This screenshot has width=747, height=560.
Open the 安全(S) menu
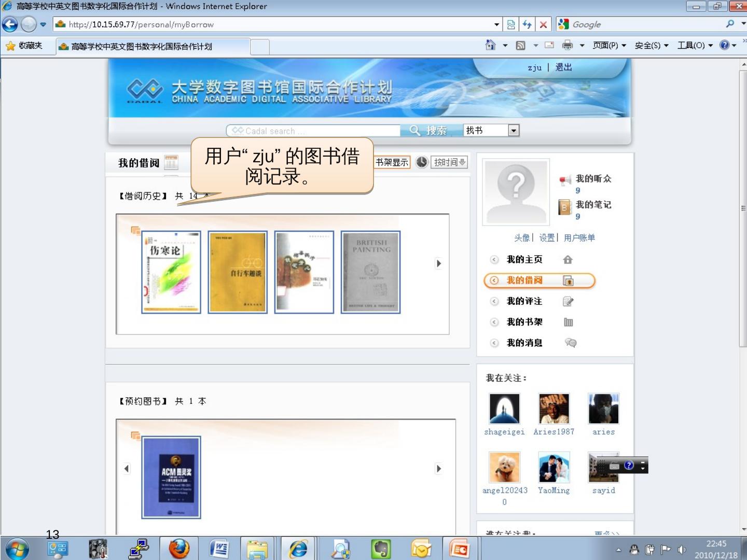coord(652,46)
